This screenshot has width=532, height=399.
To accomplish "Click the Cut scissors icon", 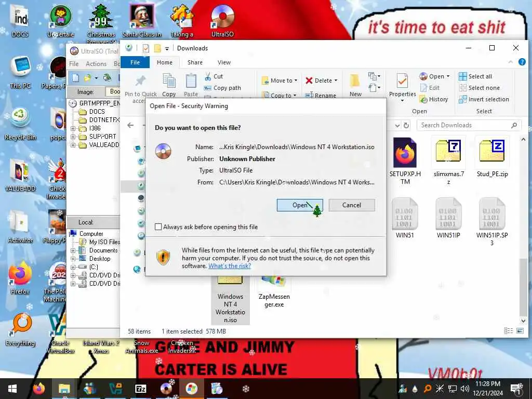I will [x=208, y=76].
